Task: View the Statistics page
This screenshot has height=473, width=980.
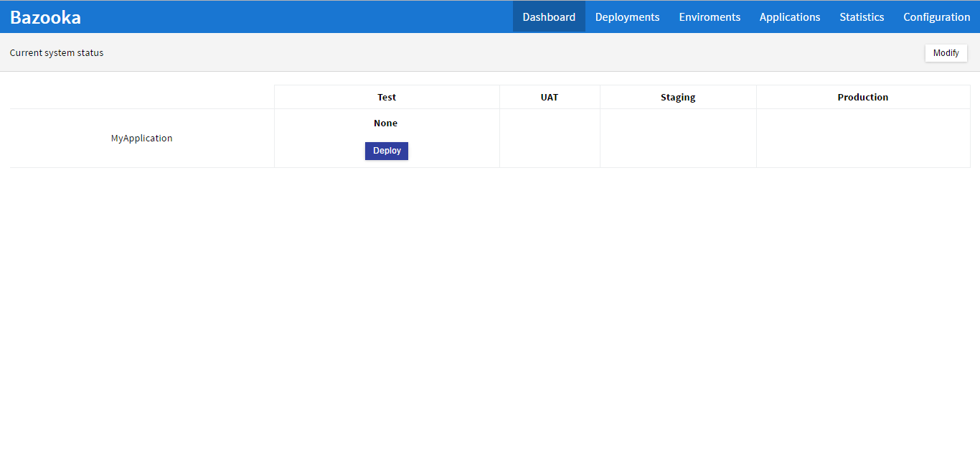Action: pyautogui.click(x=862, y=17)
